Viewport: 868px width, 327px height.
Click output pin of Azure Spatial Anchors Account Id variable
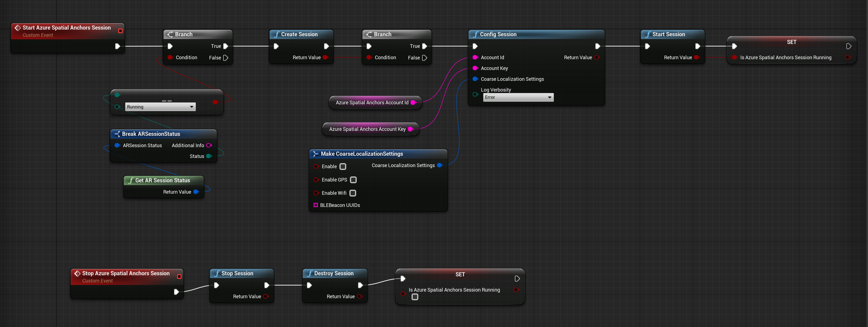(414, 103)
